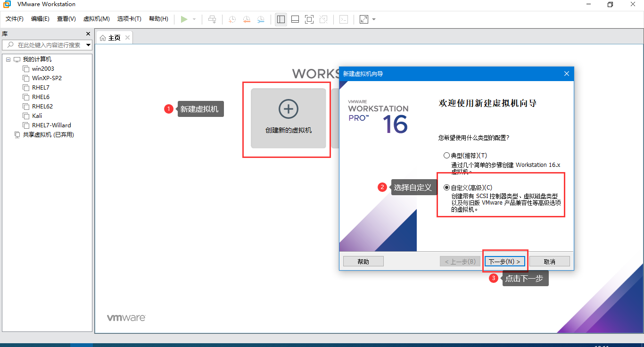Open the 虚拟机(M) menu
Image resolution: width=644 pixels, height=347 pixels.
96,19
